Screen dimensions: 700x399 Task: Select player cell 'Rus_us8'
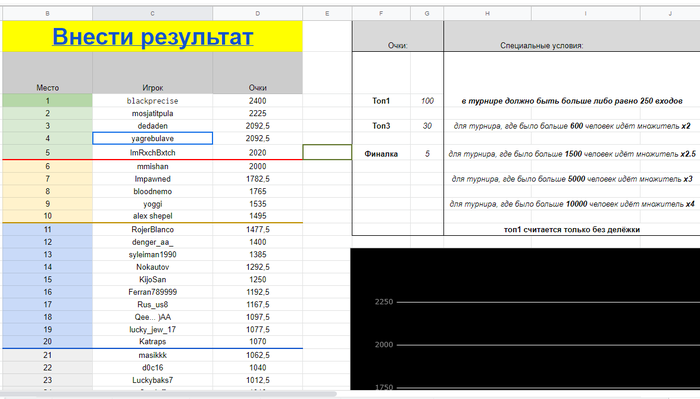[152, 304]
